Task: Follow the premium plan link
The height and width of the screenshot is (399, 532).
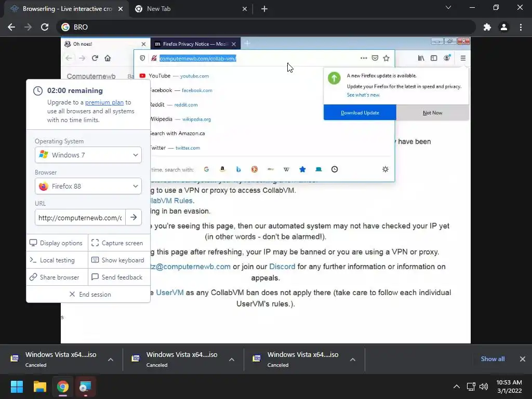Action: pyautogui.click(x=104, y=102)
